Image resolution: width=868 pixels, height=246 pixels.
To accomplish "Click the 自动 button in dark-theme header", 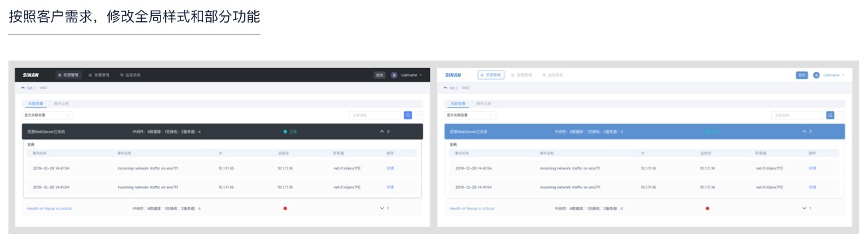I will pos(379,75).
